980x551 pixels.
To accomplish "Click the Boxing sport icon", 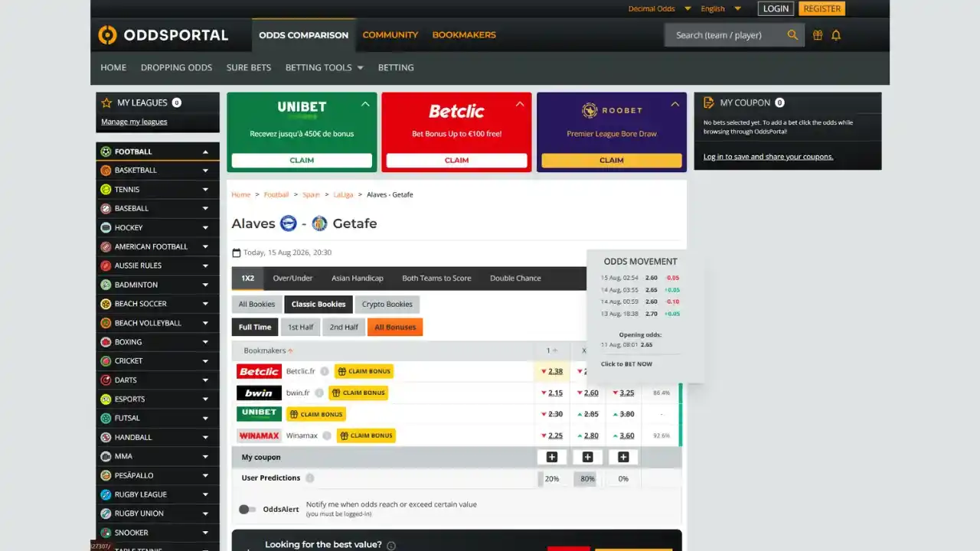I will click(x=106, y=342).
